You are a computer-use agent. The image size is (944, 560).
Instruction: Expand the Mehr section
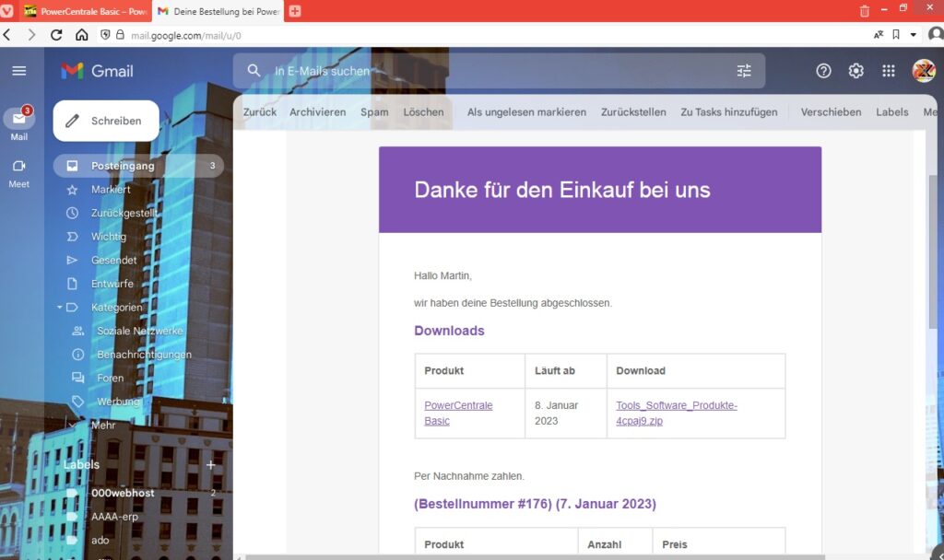103,426
